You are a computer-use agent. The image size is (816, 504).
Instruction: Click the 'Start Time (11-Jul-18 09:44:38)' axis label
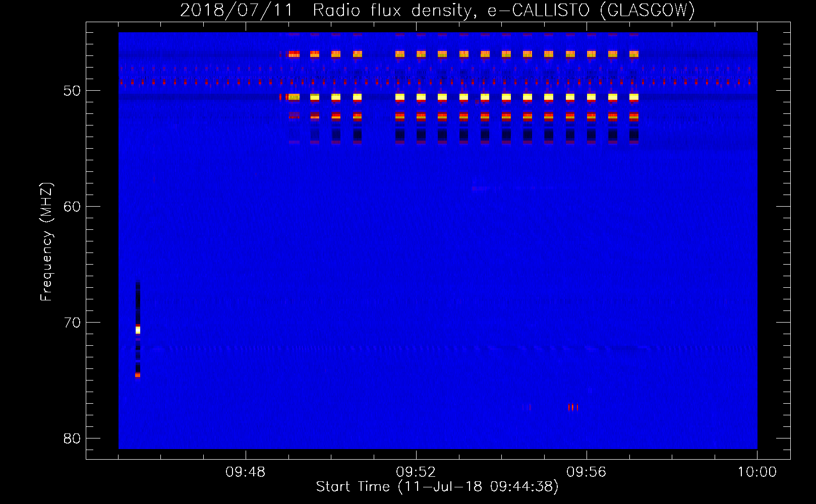[437, 486]
